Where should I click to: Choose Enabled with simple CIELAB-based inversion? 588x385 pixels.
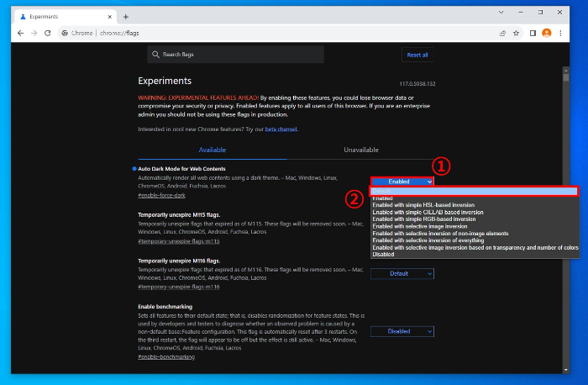[475, 213]
